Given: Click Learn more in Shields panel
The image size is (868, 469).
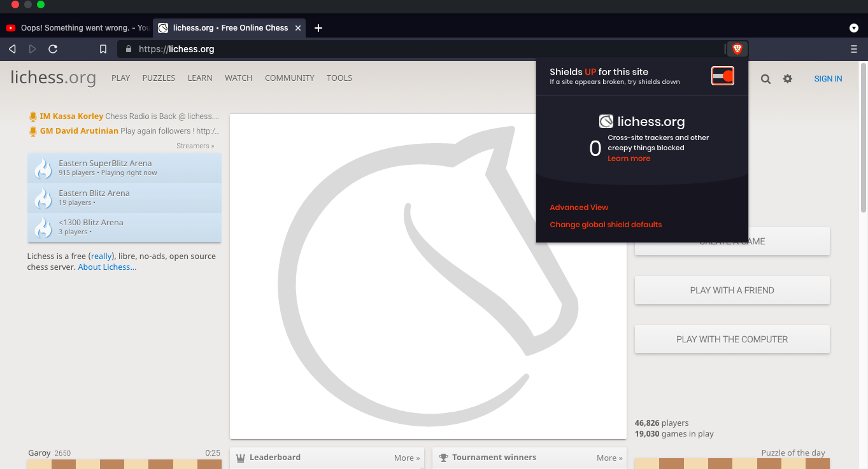Looking at the screenshot, I should 629,158.
